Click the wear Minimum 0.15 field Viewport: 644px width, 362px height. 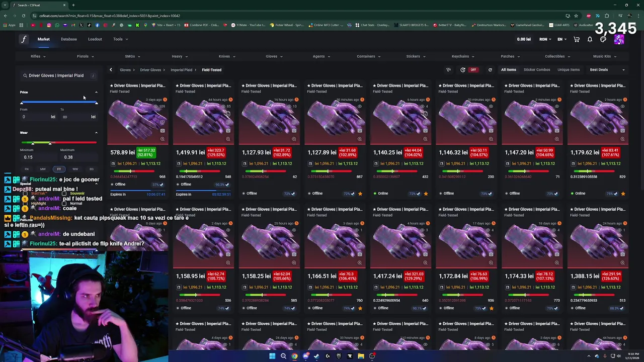point(38,157)
